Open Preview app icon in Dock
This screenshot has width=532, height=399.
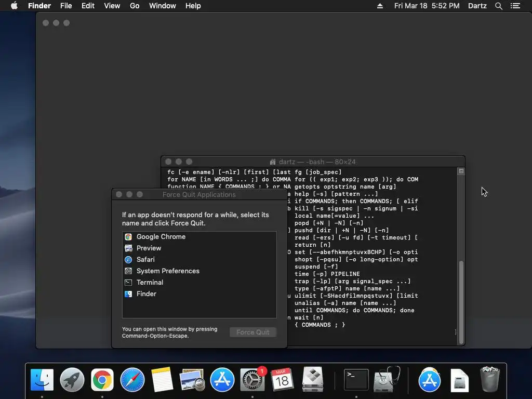(192, 380)
